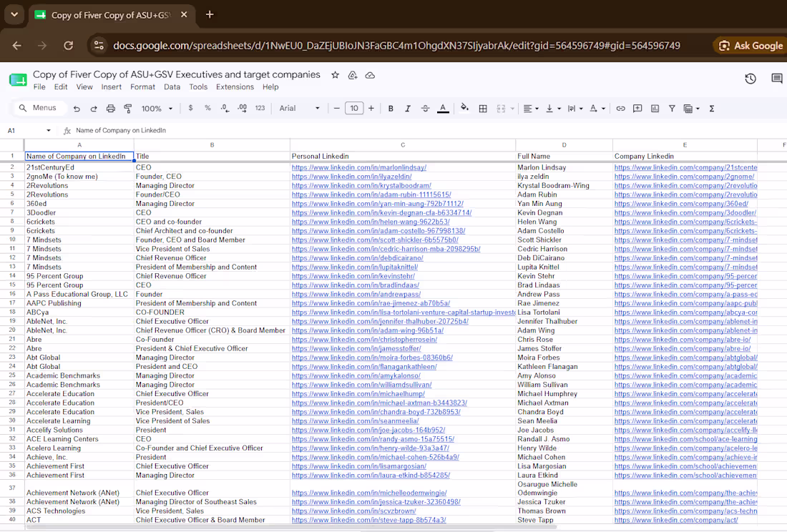Format as currency with dollar icon
787x532 pixels.
[190, 108]
